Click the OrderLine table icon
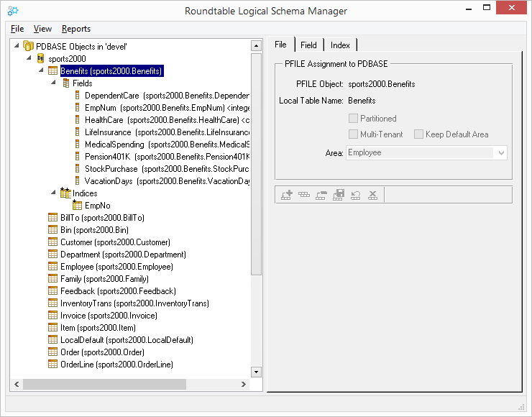Viewport: 532px width, 417px height. pos(52,364)
